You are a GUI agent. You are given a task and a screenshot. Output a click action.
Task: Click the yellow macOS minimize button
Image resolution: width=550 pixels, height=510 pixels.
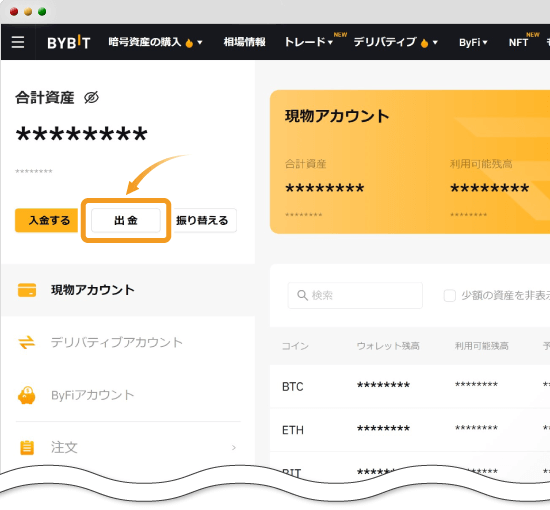tap(28, 12)
